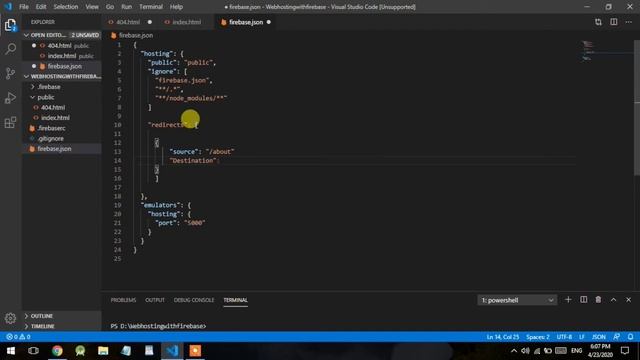Change the UTF-8 file encoding

click(x=564, y=337)
